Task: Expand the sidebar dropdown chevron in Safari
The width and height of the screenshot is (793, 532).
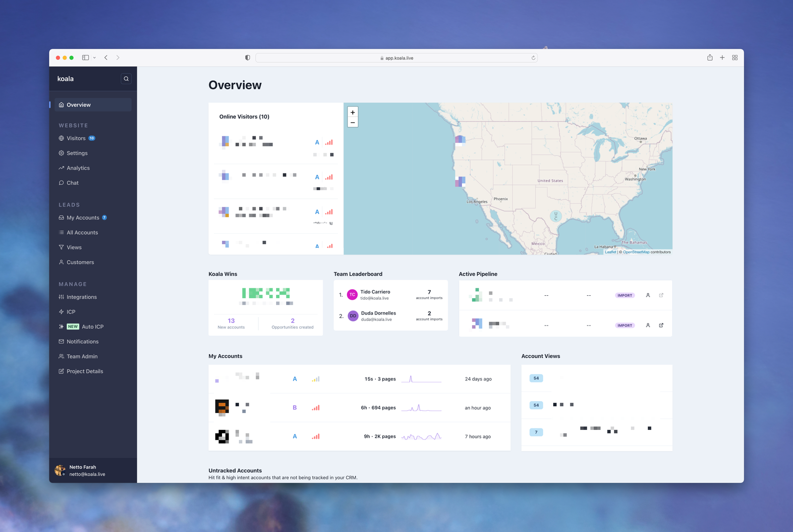Action: point(94,58)
